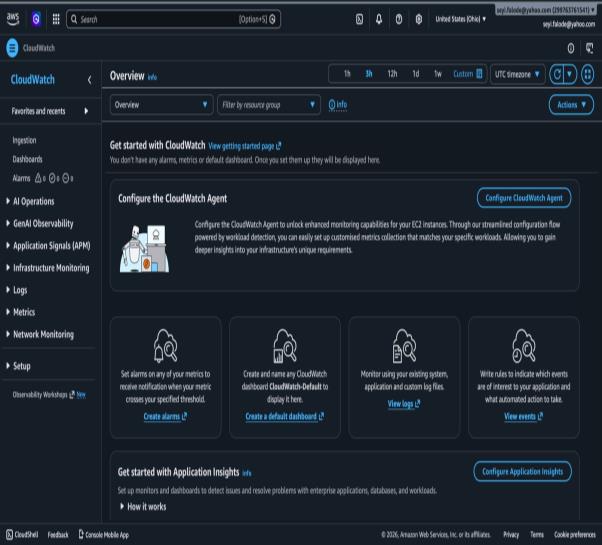Open the refresh interval dropdown arrow

point(570,74)
